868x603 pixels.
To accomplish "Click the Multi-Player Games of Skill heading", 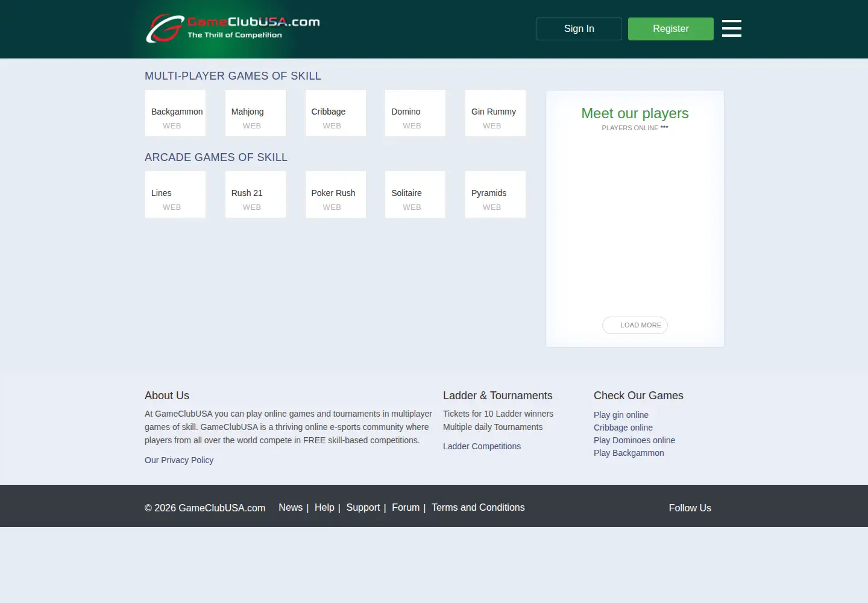I will pyautogui.click(x=233, y=76).
